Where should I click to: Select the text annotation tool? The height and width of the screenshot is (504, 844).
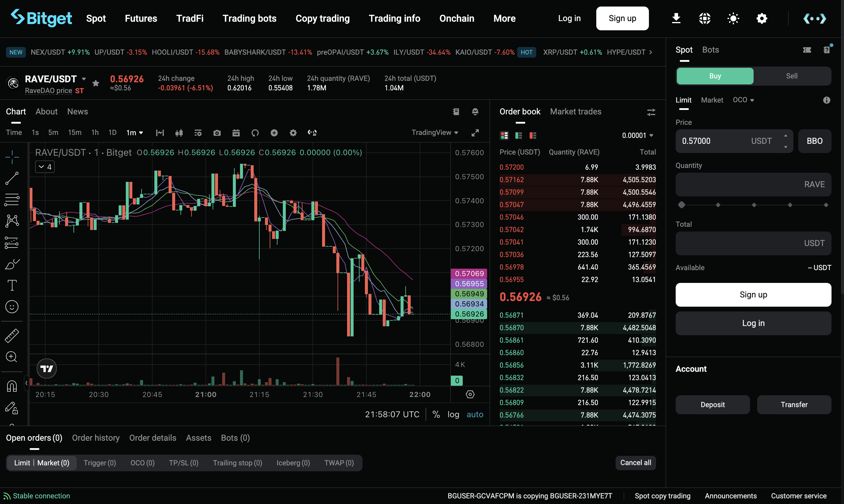tap(12, 285)
